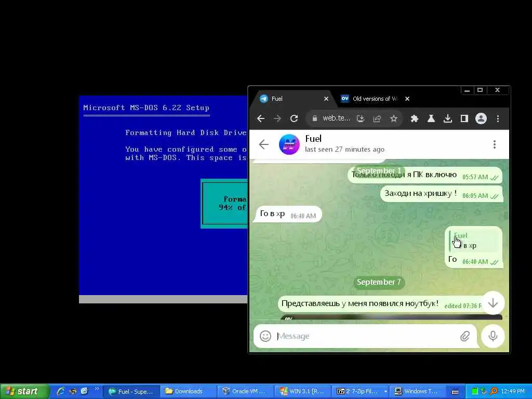The image size is (532, 399).
Task: Record a voice message with microphone
Action: tap(493, 336)
